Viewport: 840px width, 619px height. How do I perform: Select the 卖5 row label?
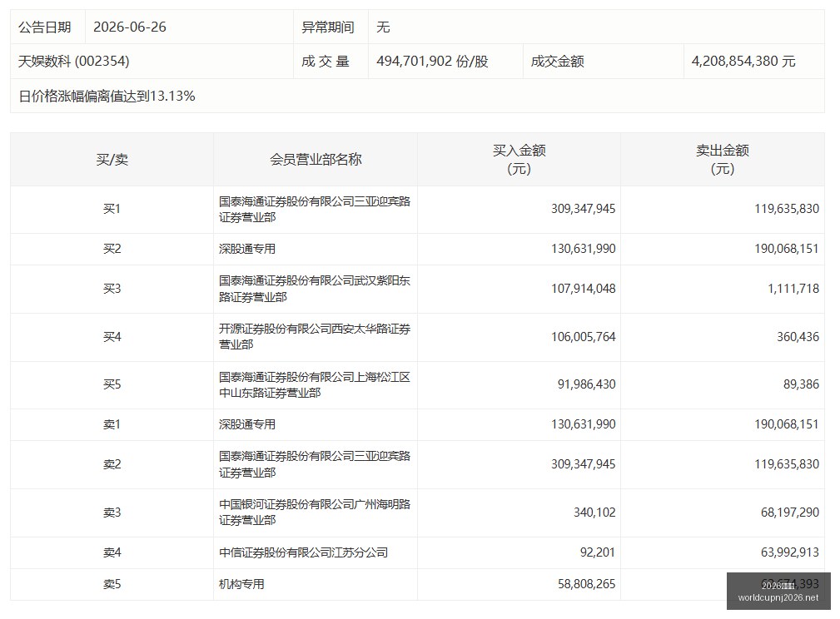112,584
